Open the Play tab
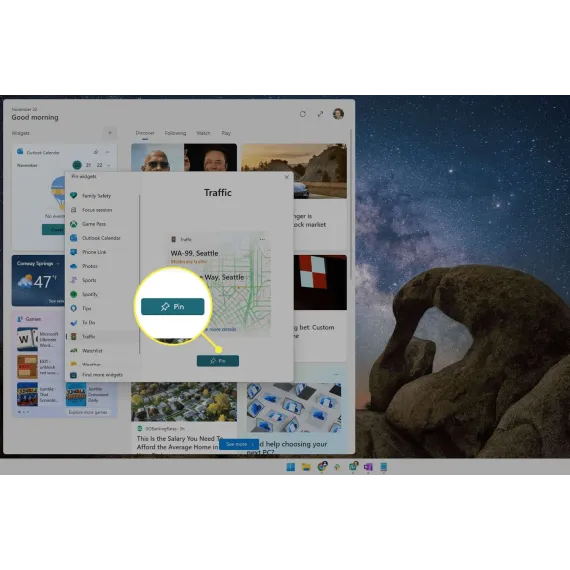 226,133
